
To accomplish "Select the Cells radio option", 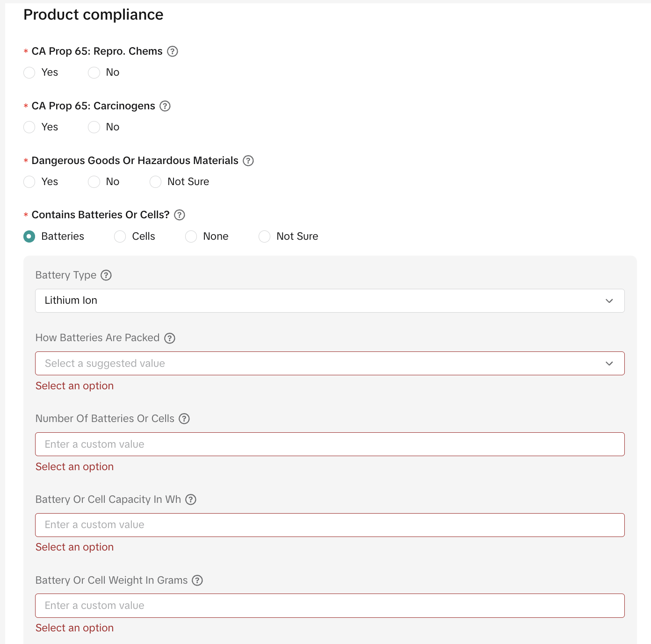I will point(120,236).
